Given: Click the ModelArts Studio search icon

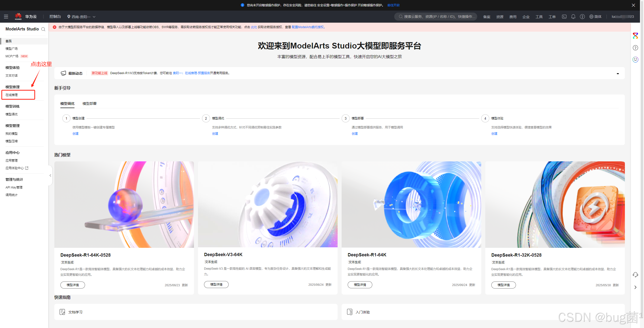Looking at the screenshot, I should pyautogui.click(x=43, y=29).
